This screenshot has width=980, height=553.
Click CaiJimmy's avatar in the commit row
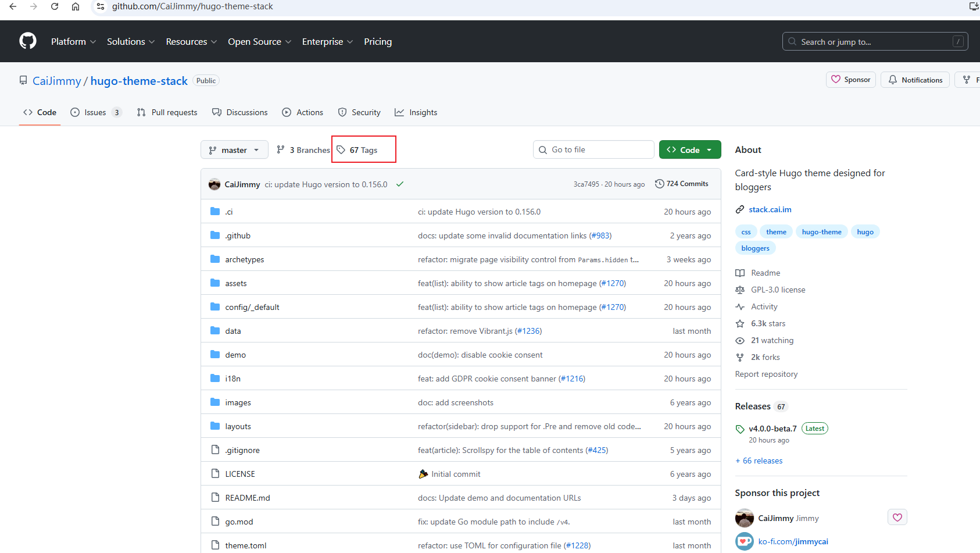tap(214, 184)
